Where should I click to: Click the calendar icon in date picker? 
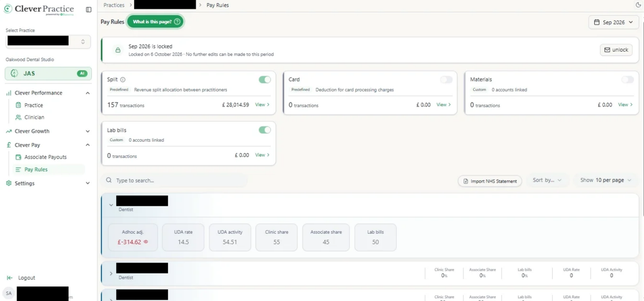pyautogui.click(x=596, y=22)
